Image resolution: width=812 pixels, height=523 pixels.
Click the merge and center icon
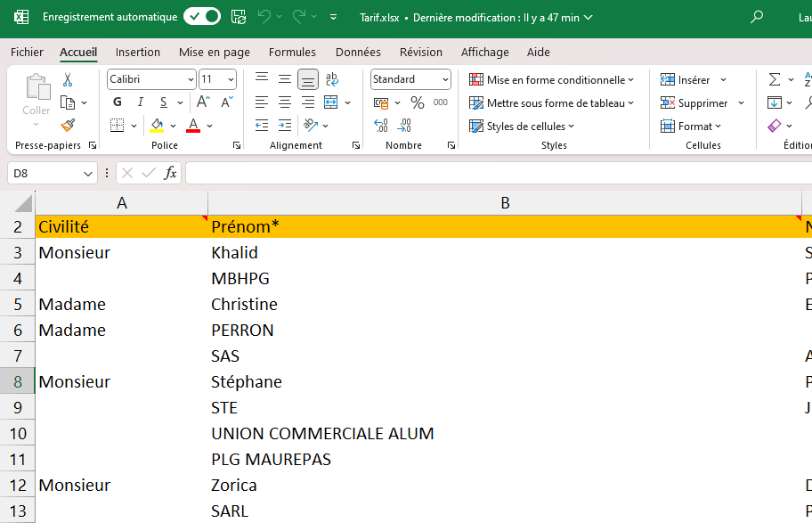(331, 102)
